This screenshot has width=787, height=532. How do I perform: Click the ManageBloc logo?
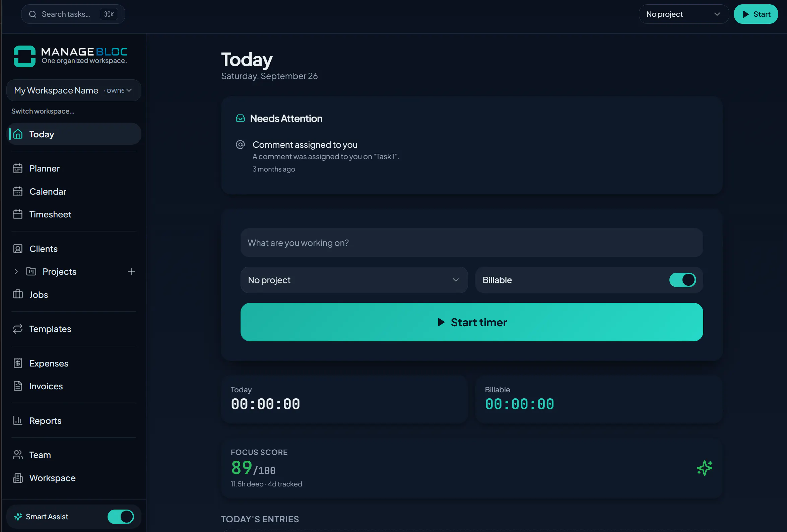click(70, 56)
